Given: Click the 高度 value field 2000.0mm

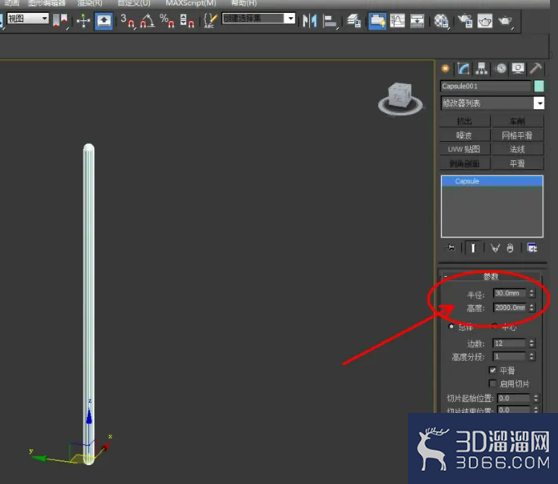Looking at the screenshot, I should coord(509,307).
